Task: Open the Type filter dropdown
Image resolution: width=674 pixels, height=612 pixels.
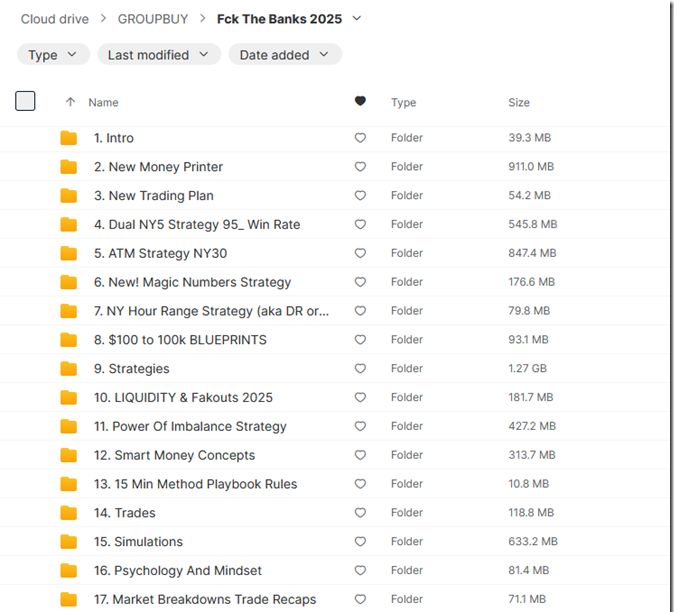Action: pyautogui.click(x=53, y=55)
